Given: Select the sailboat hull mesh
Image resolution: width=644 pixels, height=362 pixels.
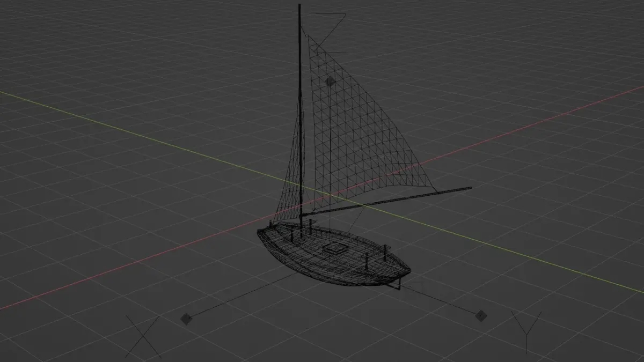Looking at the screenshot, I should [x=333, y=253].
